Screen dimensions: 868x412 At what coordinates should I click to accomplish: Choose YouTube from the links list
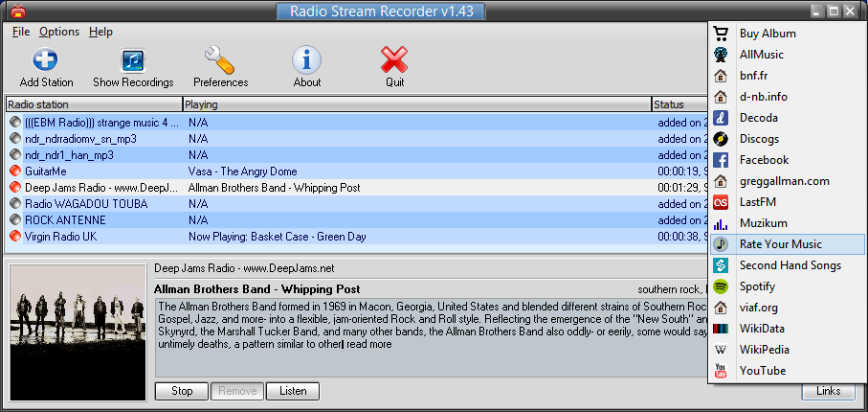[762, 371]
